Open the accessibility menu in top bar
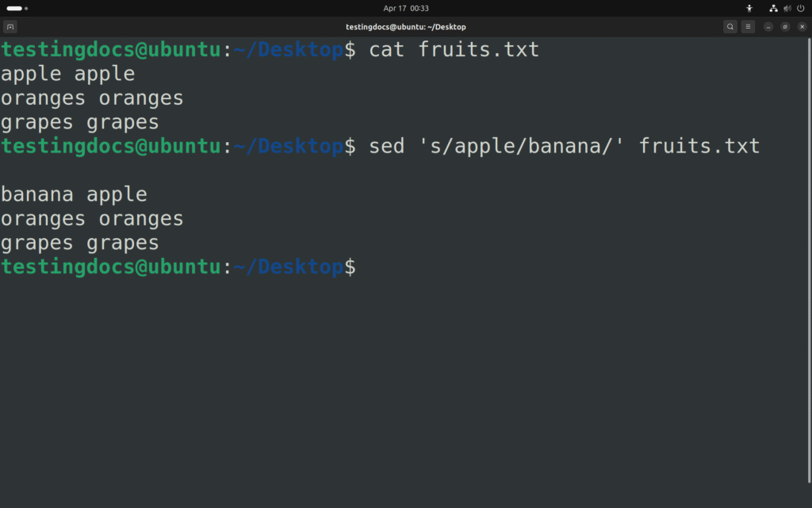 click(x=749, y=8)
